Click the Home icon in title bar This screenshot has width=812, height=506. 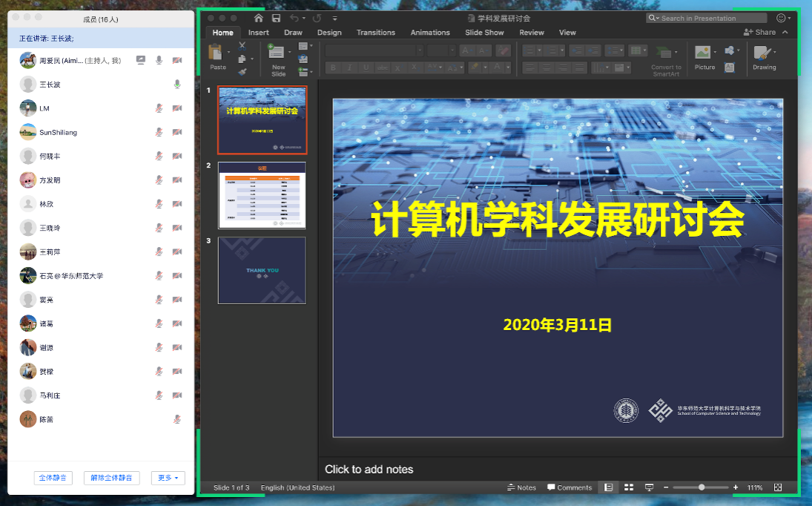[x=259, y=18]
